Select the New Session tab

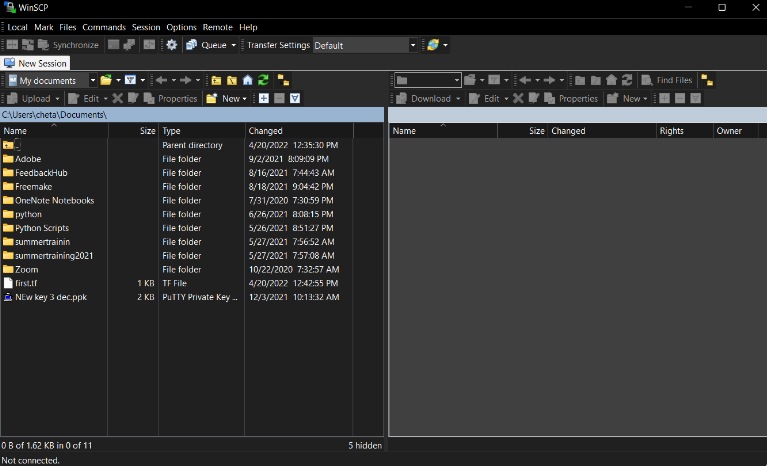pyautogui.click(x=36, y=63)
